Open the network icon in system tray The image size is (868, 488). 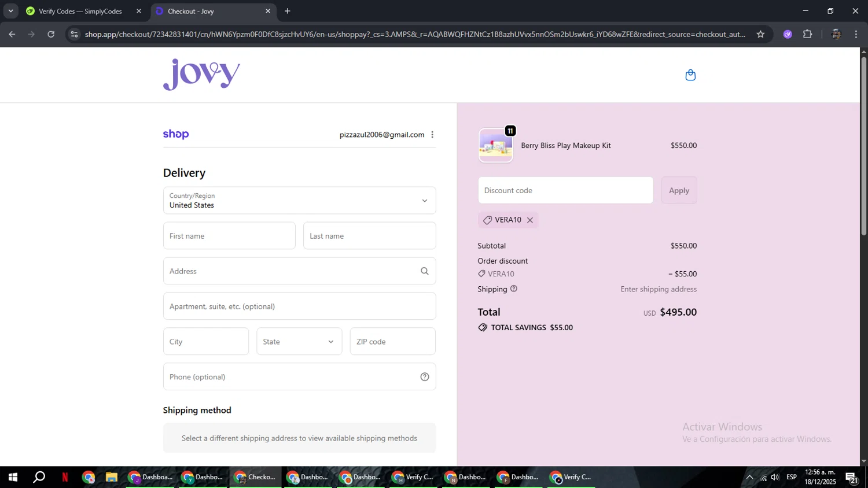763,477
